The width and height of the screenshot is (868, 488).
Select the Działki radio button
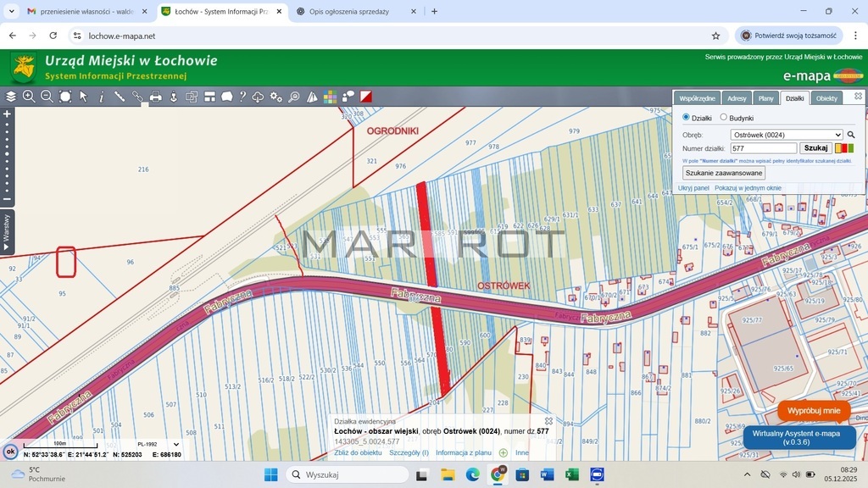click(x=687, y=118)
